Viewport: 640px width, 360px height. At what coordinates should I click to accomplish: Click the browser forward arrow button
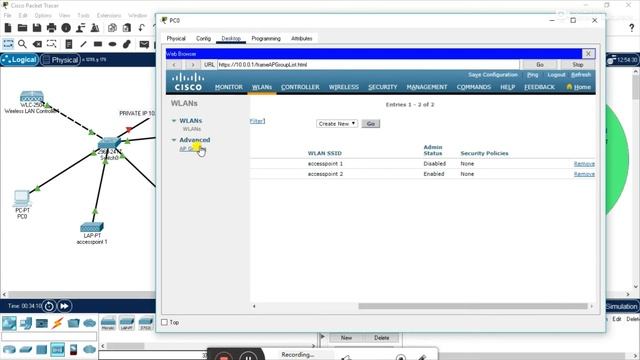[x=193, y=64]
